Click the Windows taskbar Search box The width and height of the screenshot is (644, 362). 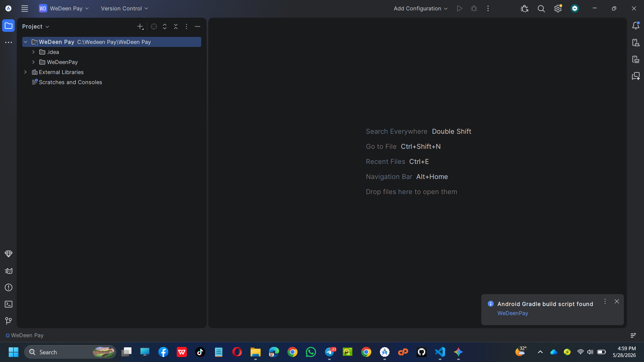[70, 352]
